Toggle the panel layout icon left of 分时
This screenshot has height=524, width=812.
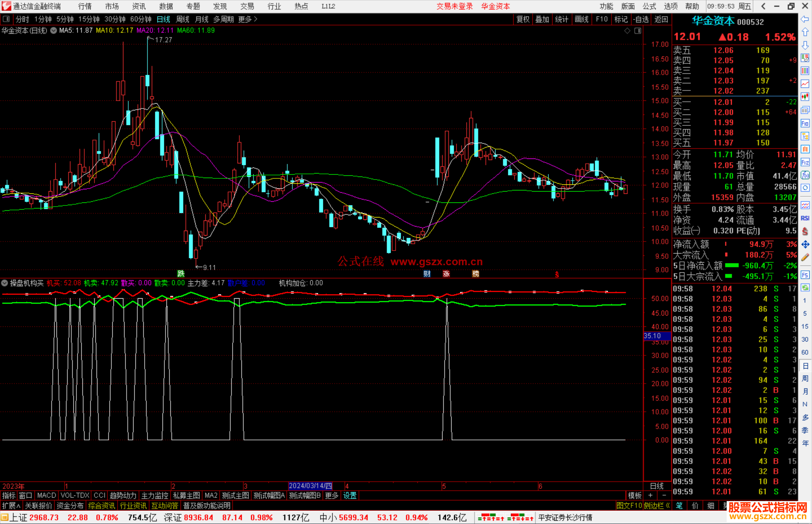[x=6, y=19]
